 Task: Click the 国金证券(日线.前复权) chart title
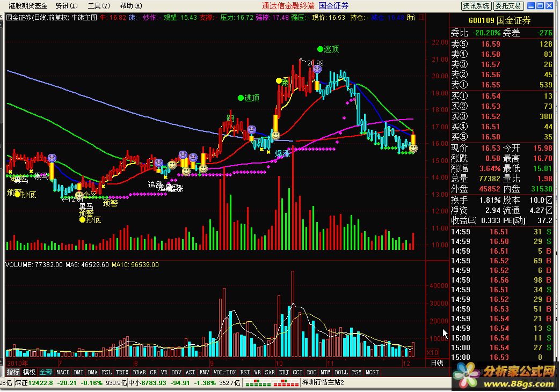pos(38,17)
